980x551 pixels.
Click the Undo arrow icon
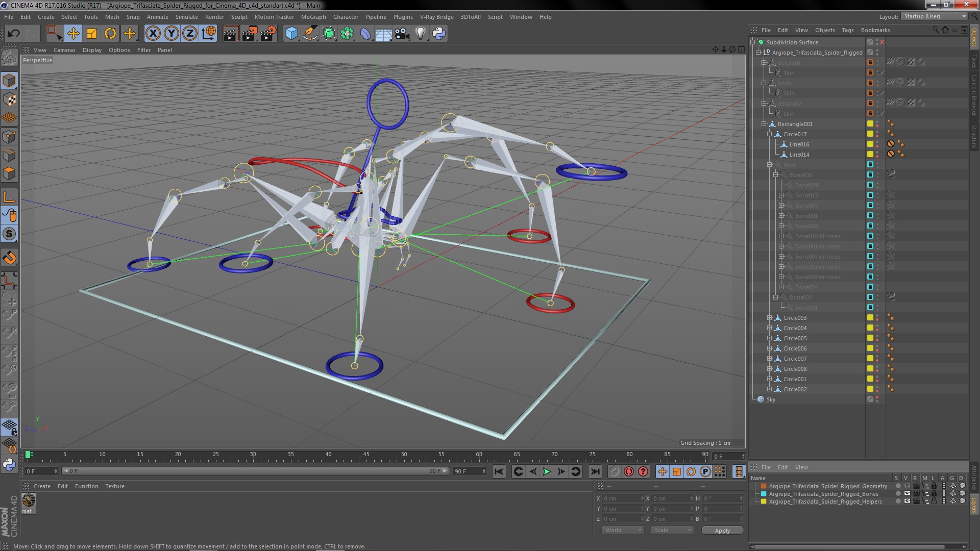(x=13, y=34)
